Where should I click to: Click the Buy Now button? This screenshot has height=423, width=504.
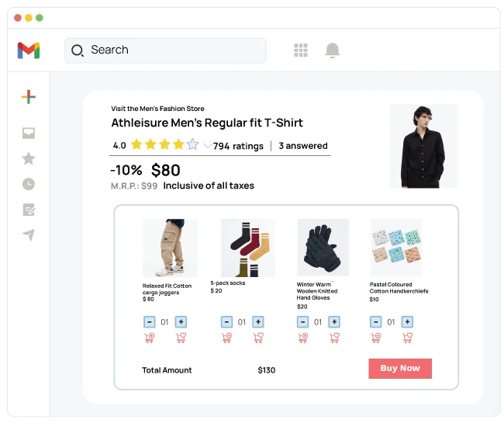399,369
